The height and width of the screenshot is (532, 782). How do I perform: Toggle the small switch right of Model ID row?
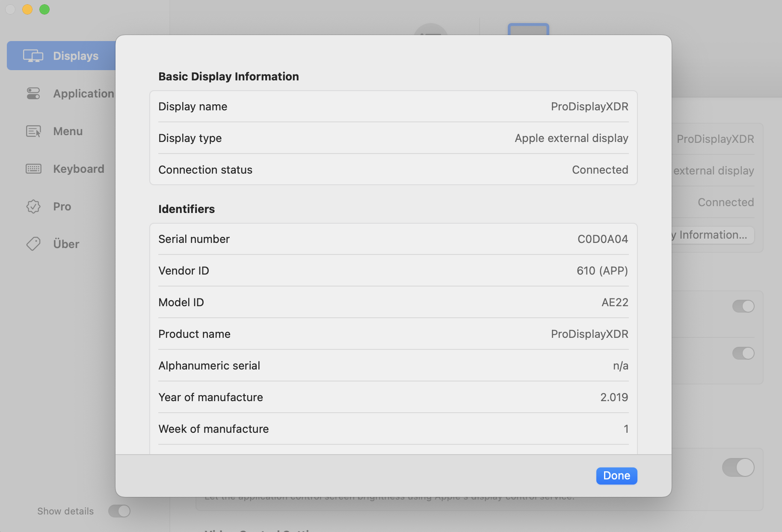[x=743, y=306]
